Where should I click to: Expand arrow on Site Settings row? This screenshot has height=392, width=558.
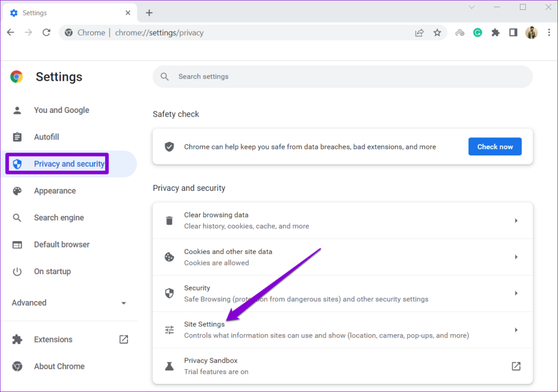[x=516, y=330]
